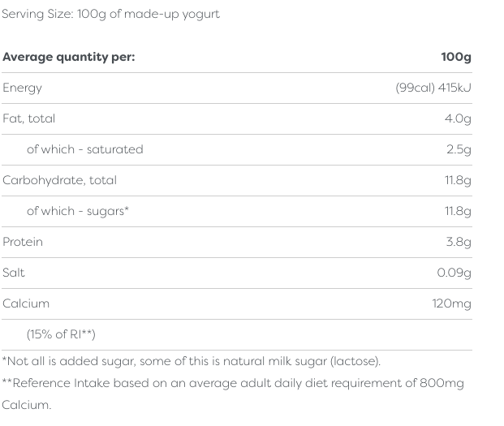Click the Energy row label
The image size is (504, 426).
[22, 88]
